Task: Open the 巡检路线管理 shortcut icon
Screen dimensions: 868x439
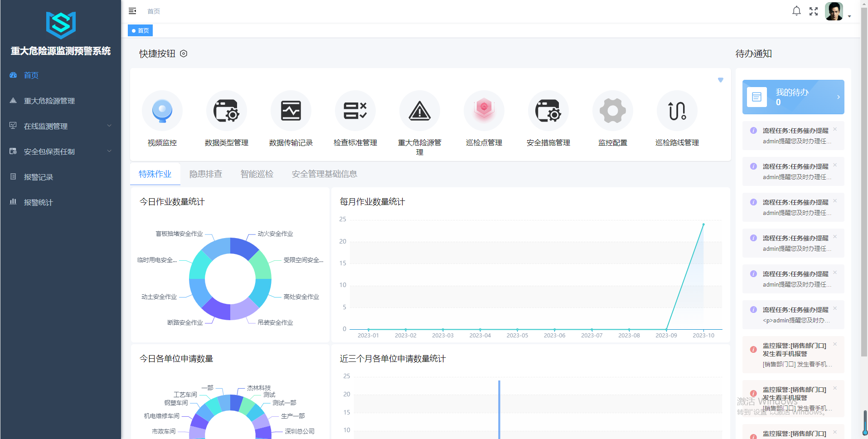Action: [677, 111]
